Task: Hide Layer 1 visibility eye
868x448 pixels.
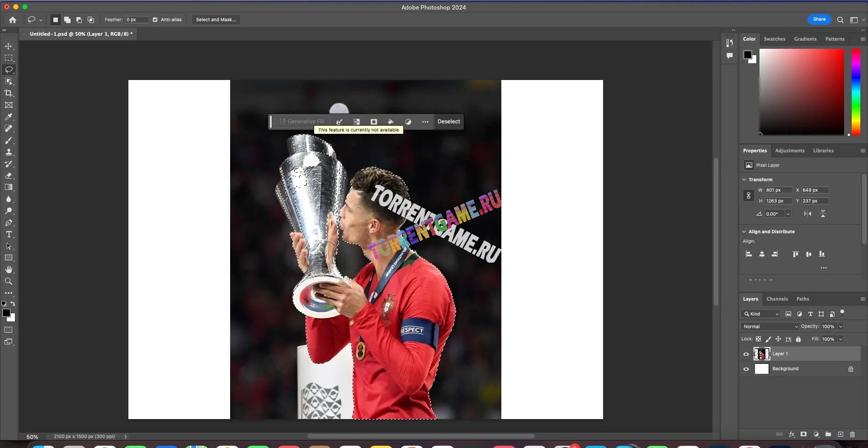Action: 746,354
